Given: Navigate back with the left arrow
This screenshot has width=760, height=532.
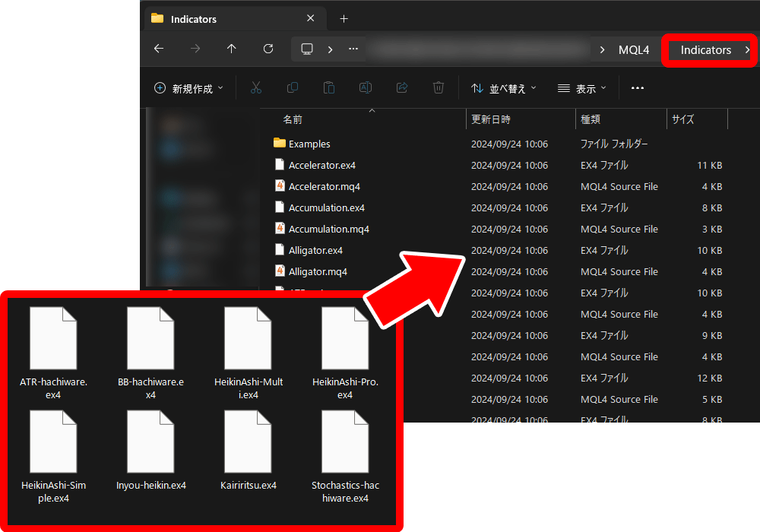Looking at the screenshot, I should click(159, 49).
